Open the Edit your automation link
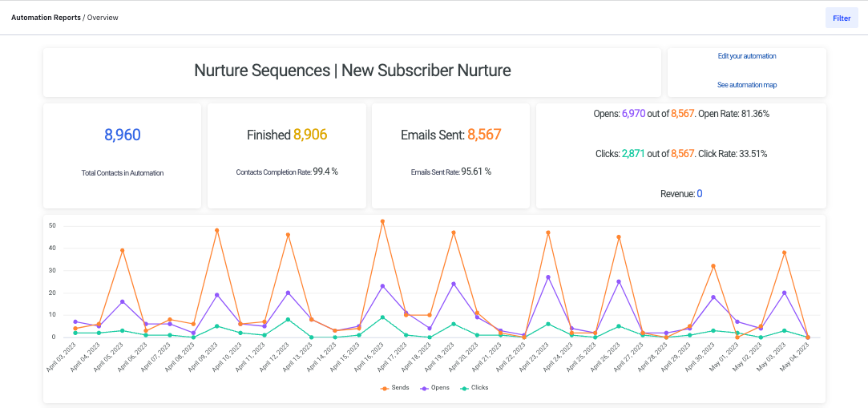Viewport: 868px width, 408px height. [x=747, y=56]
